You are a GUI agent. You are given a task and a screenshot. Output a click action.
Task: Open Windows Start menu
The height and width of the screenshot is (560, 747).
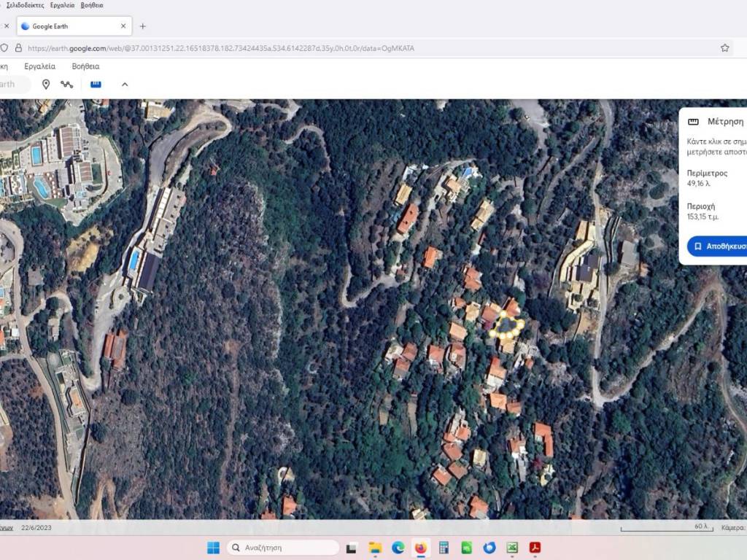pos(213,548)
